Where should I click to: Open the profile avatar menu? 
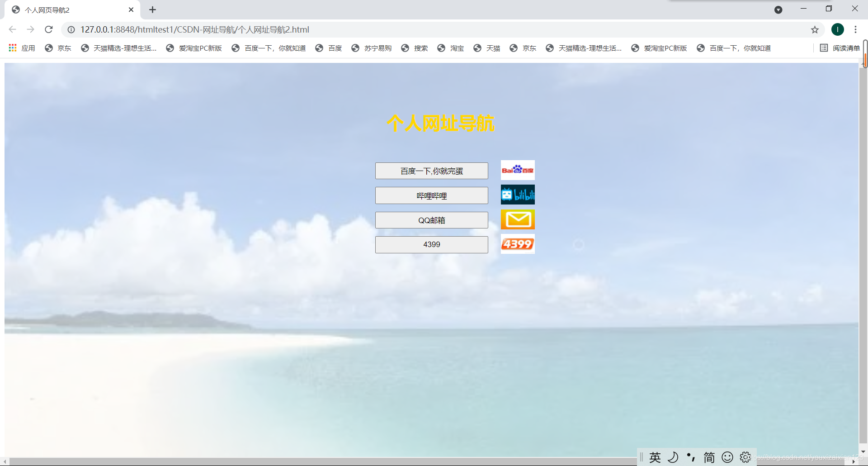coord(837,29)
